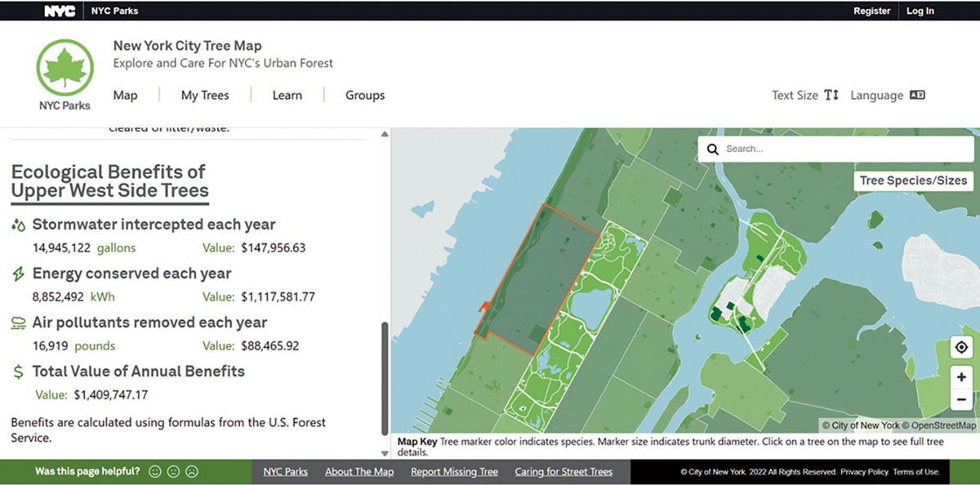
Task: Zoom out with the map minus button
Action: (x=962, y=399)
